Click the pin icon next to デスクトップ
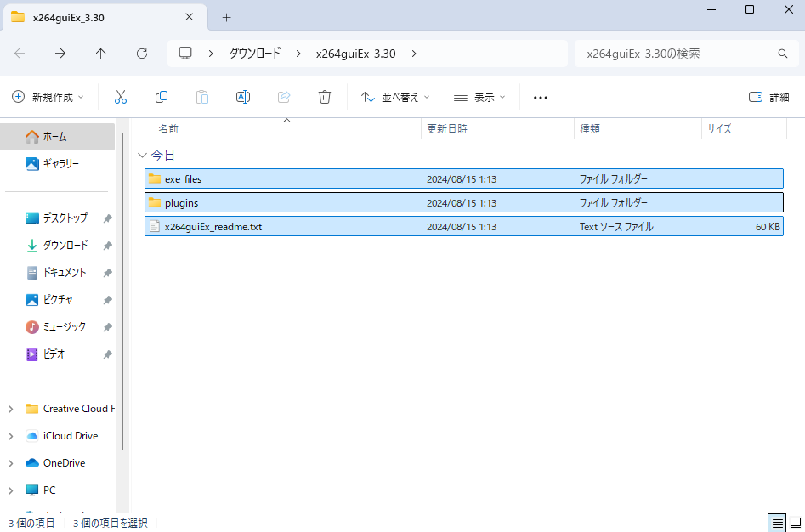The width and height of the screenshot is (805, 532). (107, 218)
